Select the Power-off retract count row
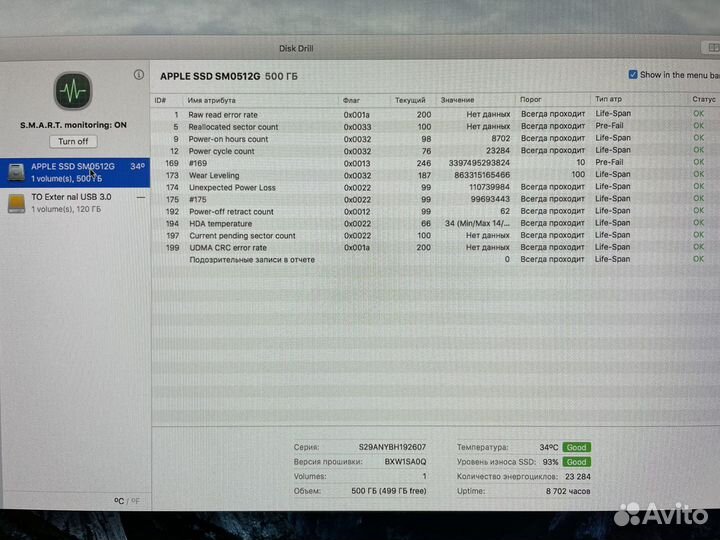The height and width of the screenshot is (540, 720). pos(435,211)
